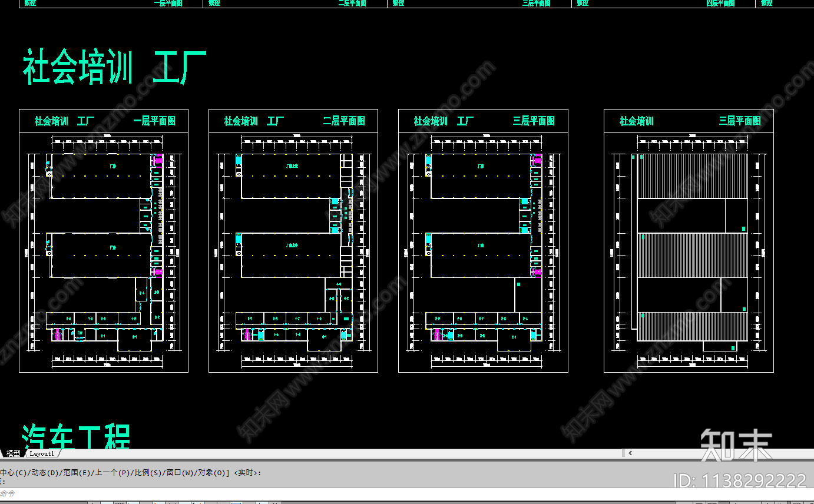Pick the first-floor plan drawing sheet
The width and height of the screenshot is (814, 504).
[104, 241]
